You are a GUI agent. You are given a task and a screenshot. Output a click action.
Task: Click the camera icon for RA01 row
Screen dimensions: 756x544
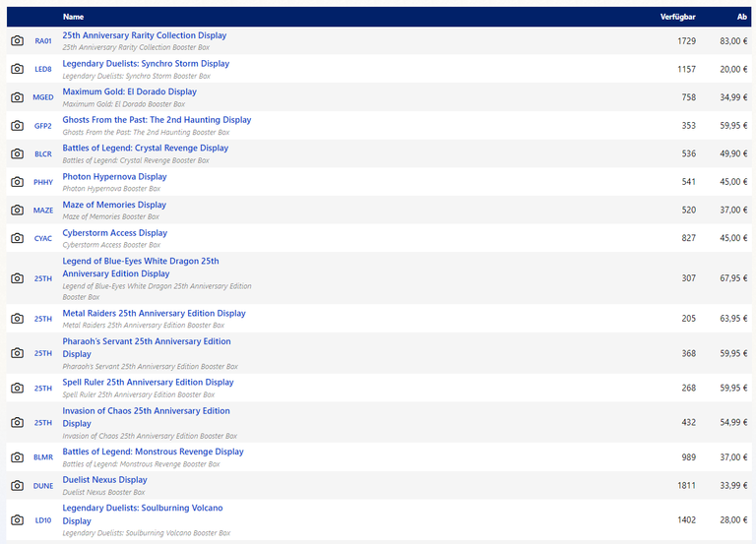[18, 40]
